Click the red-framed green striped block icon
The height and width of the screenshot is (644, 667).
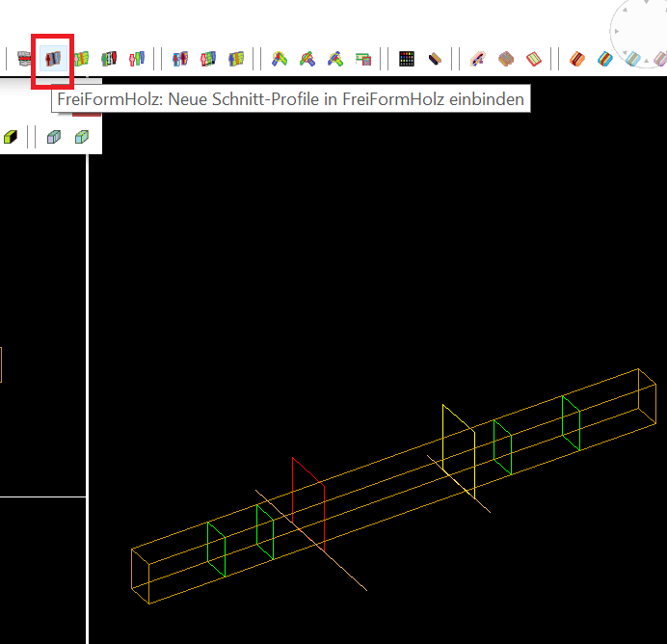534,59
